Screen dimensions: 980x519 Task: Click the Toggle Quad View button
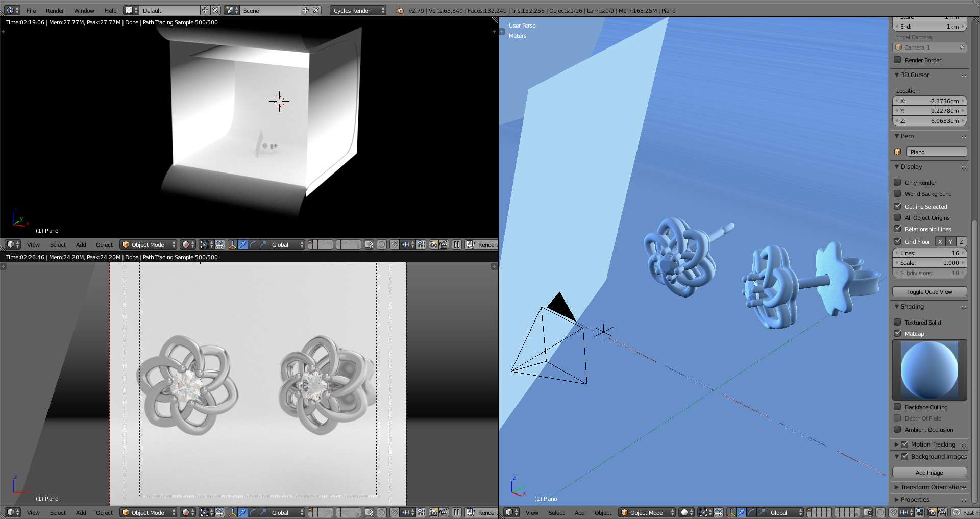929,291
